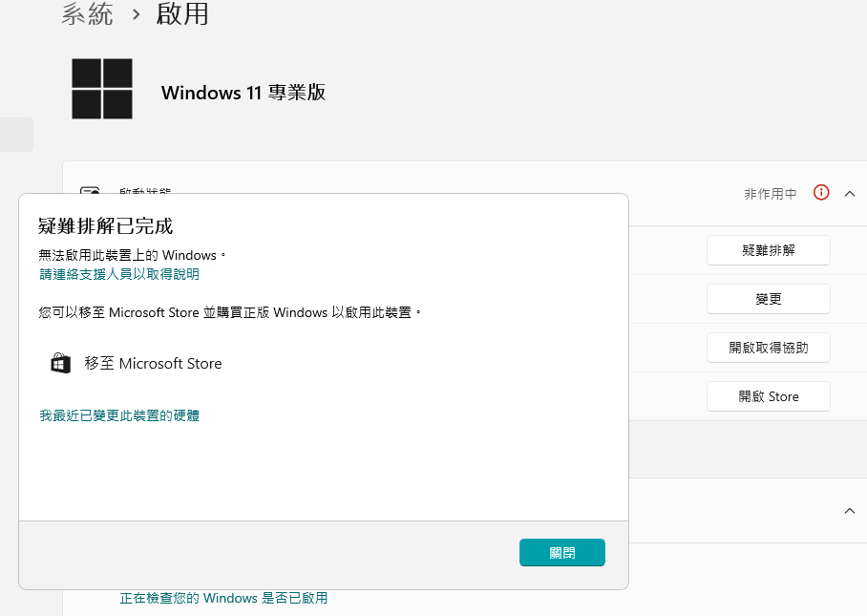The height and width of the screenshot is (616, 867).
Task: Click 正在檢查您的 Windows 是否已啟用 link
Action: point(223,598)
